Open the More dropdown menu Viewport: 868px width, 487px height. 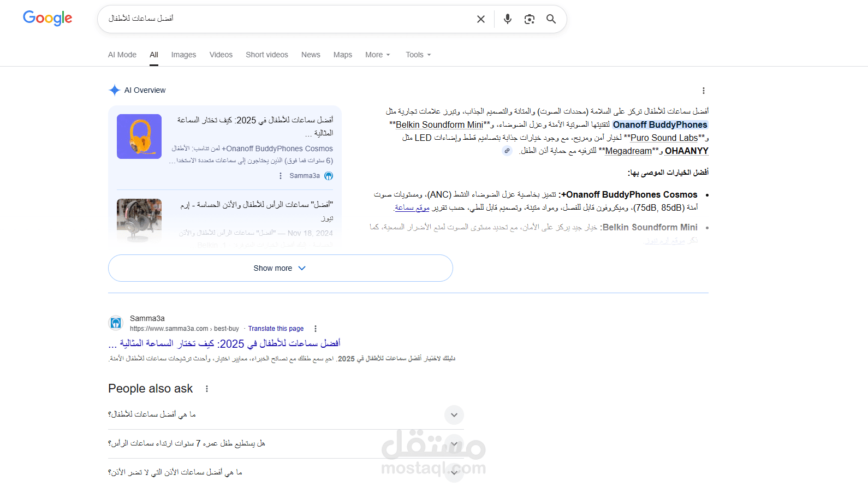[378, 55]
